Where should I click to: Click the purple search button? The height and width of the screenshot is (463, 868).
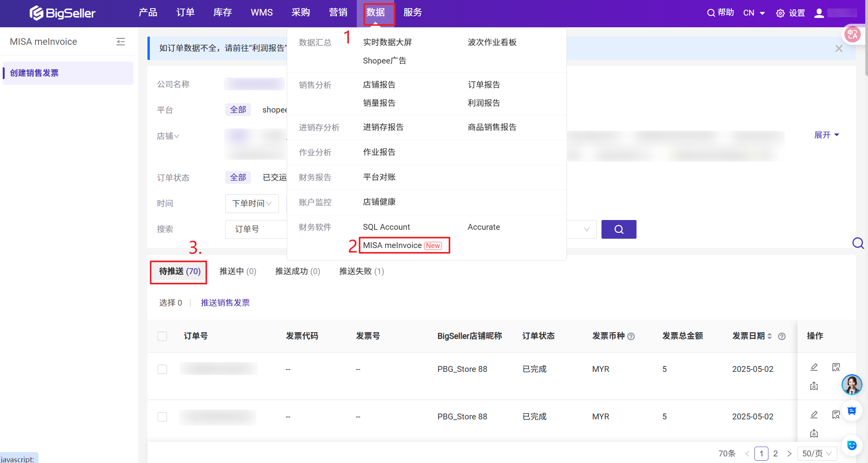(619, 229)
